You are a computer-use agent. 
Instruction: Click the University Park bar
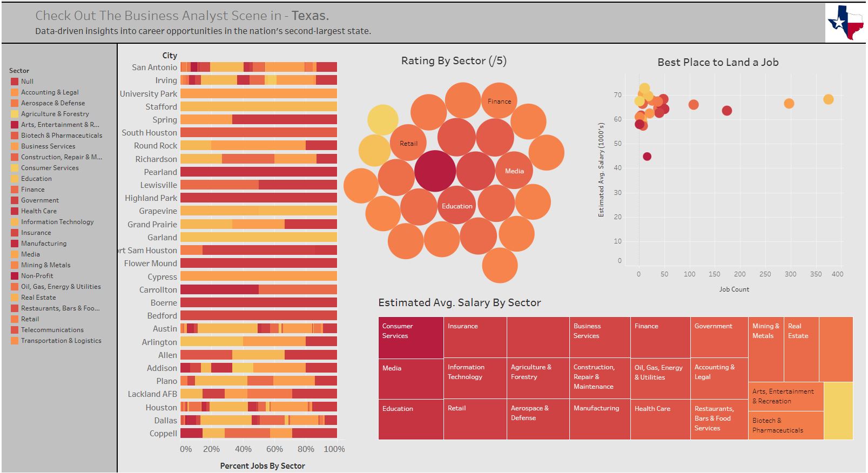coord(258,94)
